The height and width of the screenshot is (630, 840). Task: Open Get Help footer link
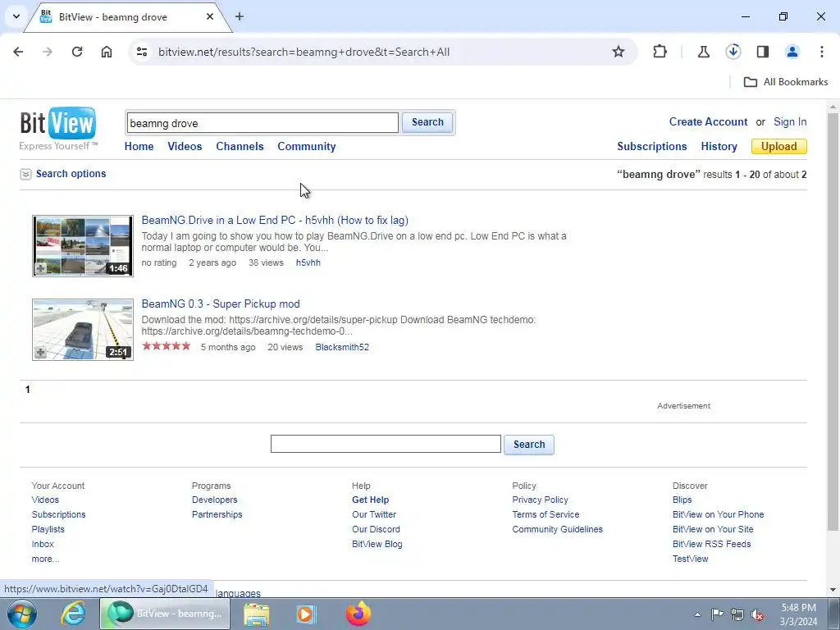point(370,500)
